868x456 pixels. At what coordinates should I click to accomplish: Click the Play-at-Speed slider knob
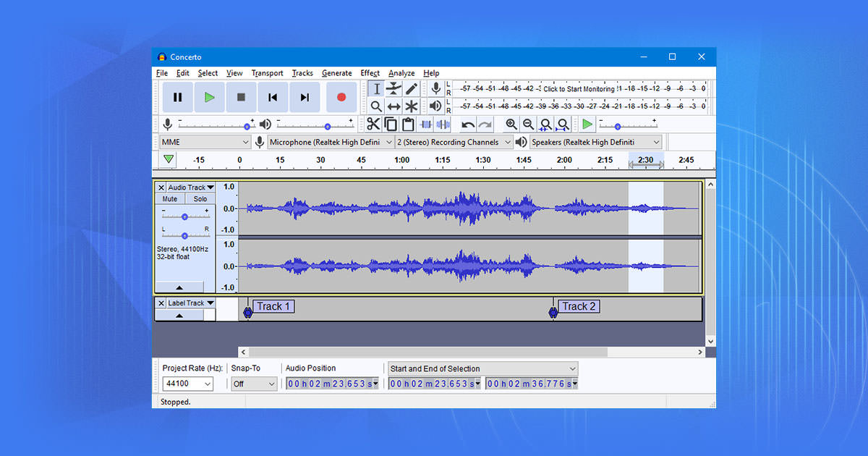click(x=617, y=126)
